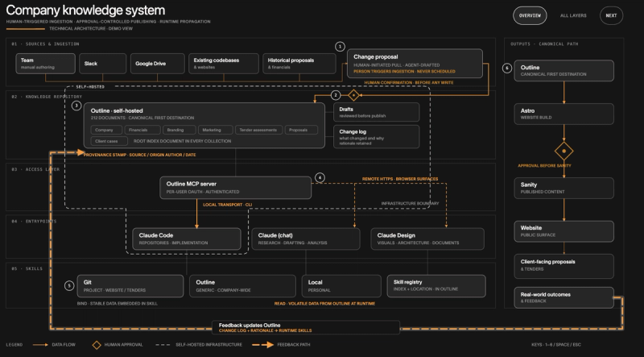Select the Client-facing proposals & tenders card
Image resolution: width=644 pixels, height=357 pixels.
point(564,266)
